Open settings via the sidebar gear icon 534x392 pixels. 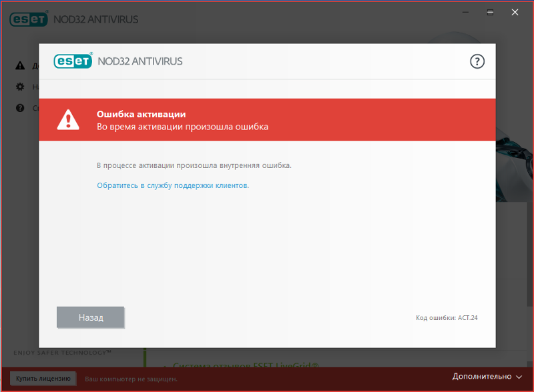click(20, 87)
